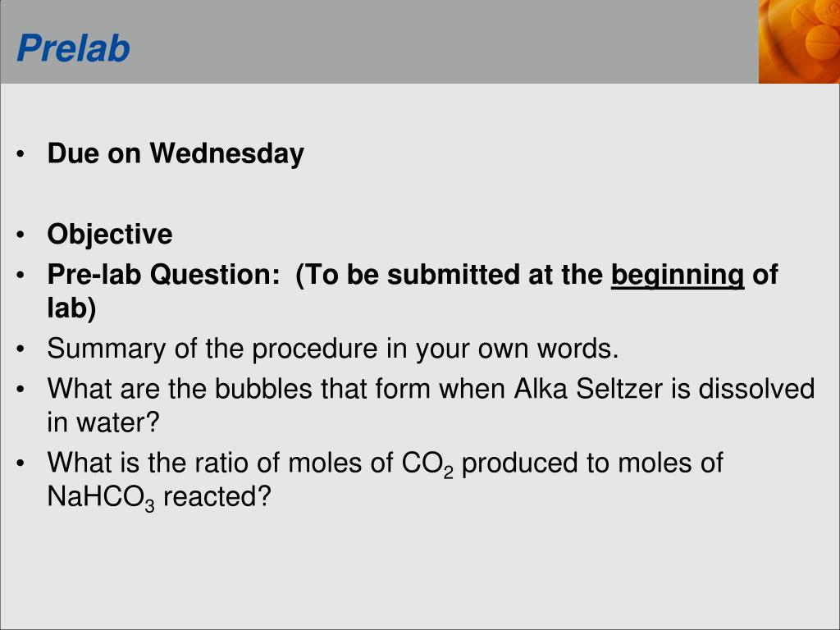Click the underlined word 'beginning'

[x=677, y=276]
